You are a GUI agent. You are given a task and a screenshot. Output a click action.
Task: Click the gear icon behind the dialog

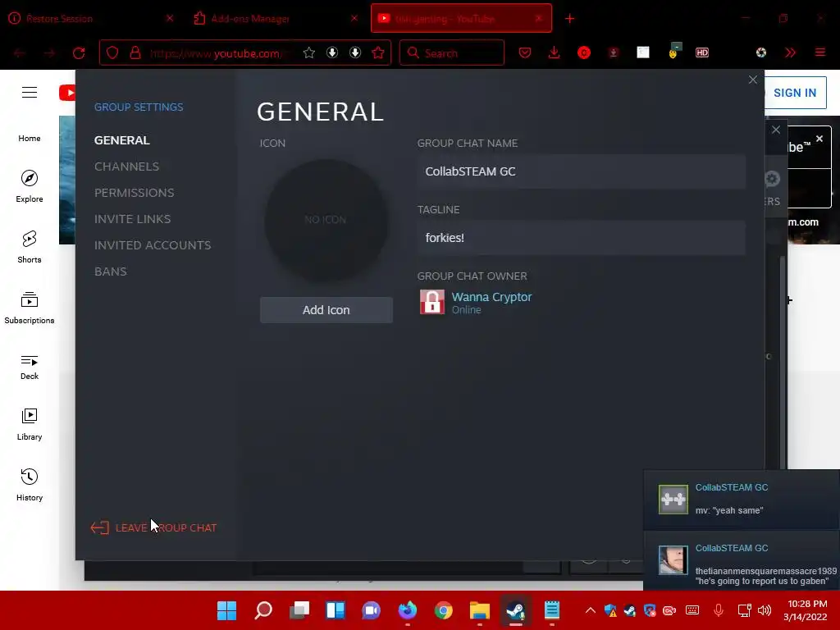(772, 179)
